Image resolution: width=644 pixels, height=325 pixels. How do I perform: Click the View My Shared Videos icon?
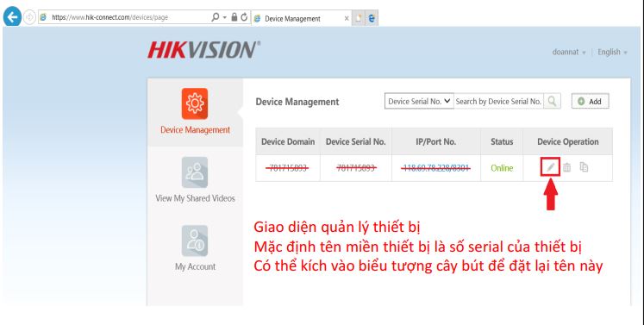tap(195, 172)
